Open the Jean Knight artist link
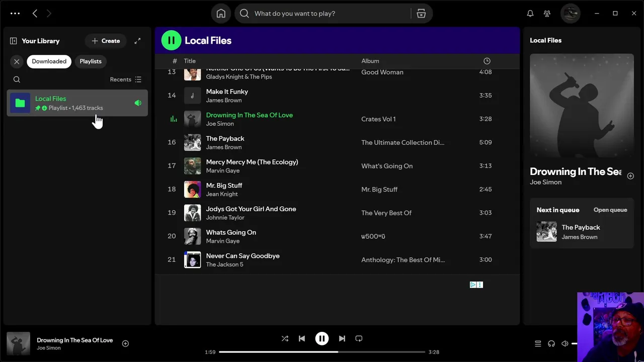The height and width of the screenshot is (362, 644). coord(222,194)
